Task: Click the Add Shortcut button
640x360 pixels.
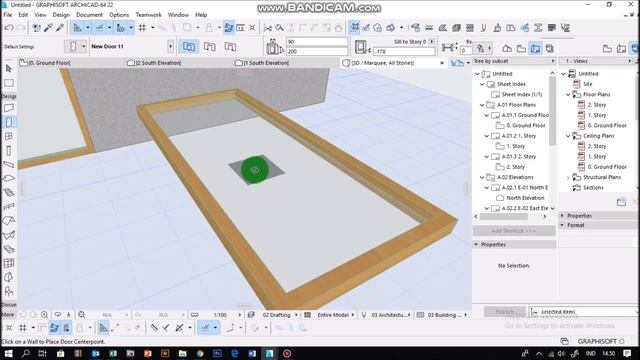Action: [514, 231]
